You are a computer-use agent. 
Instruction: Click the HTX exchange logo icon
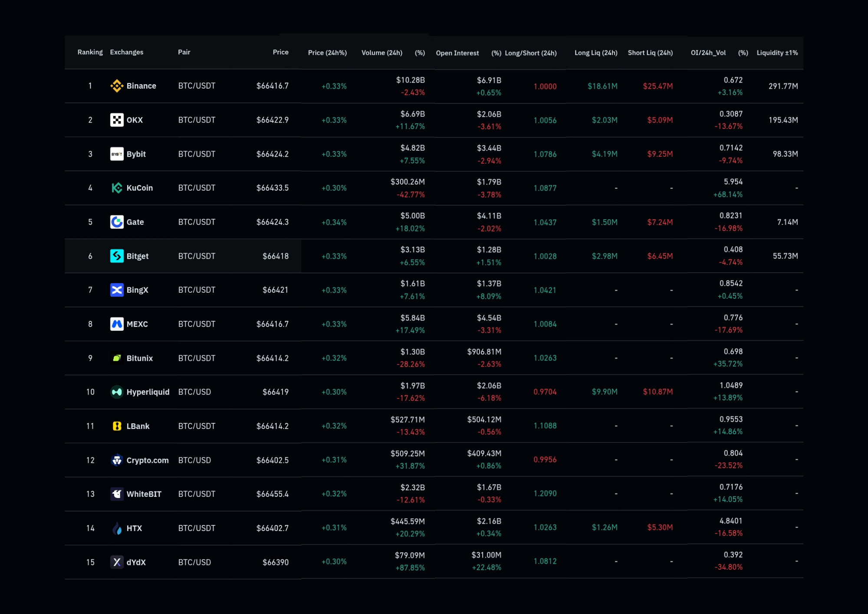tap(117, 528)
